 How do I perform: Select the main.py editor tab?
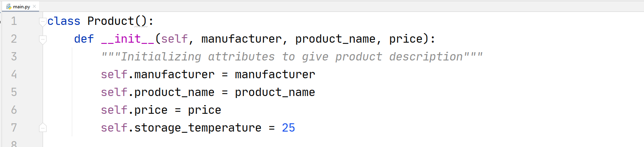pyautogui.click(x=21, y=6)
